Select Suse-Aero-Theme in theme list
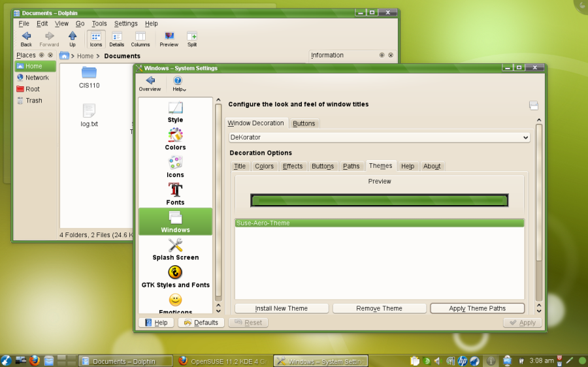 pos(380,223)
